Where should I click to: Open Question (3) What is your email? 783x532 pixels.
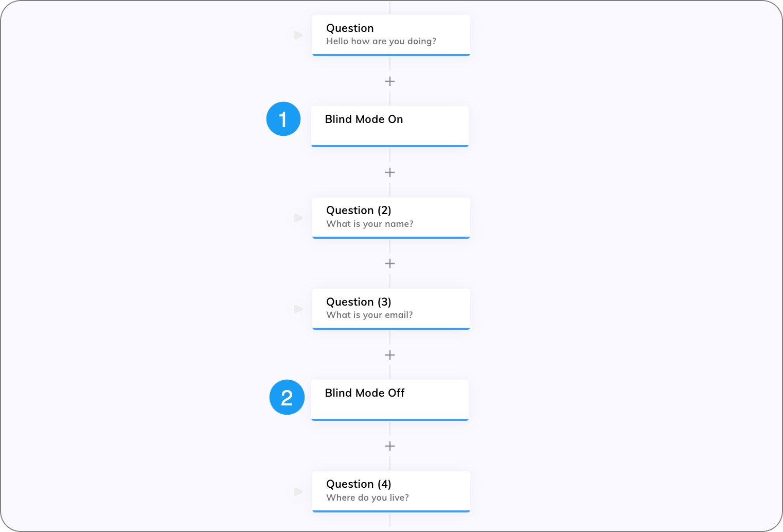pos(391,309)
